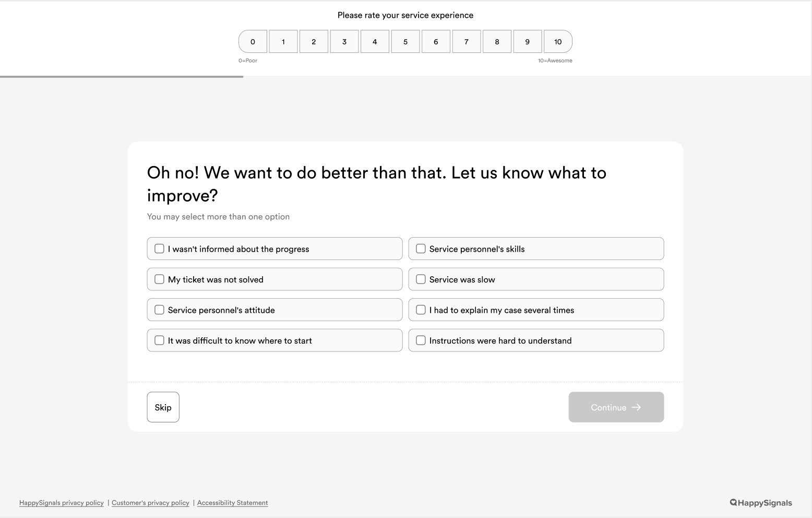Open the Customer's privacy policy link
Viewport: 812px width, 518px height.
[x=150, y=503]
